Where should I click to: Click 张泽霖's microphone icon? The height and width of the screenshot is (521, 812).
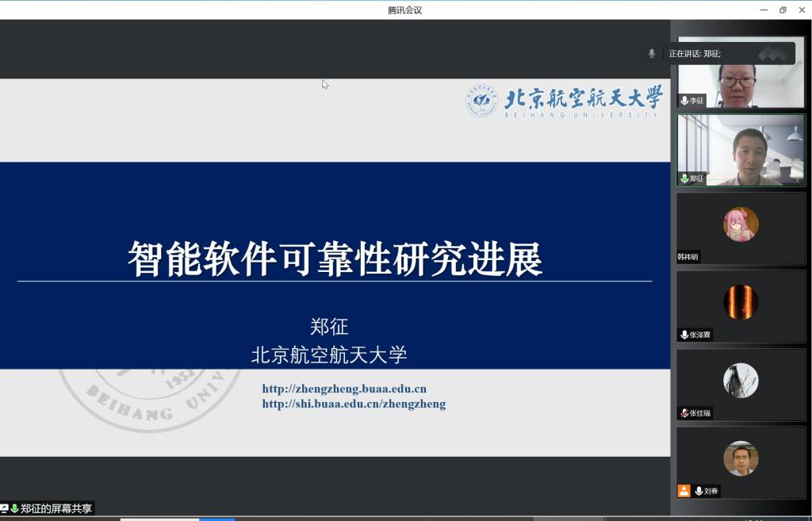click(x=684, y=335)
